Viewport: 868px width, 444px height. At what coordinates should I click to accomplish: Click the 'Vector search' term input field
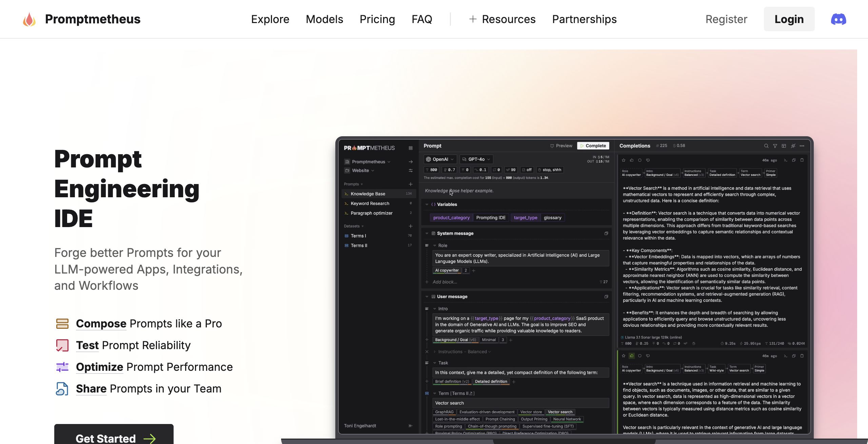(520, 403)
